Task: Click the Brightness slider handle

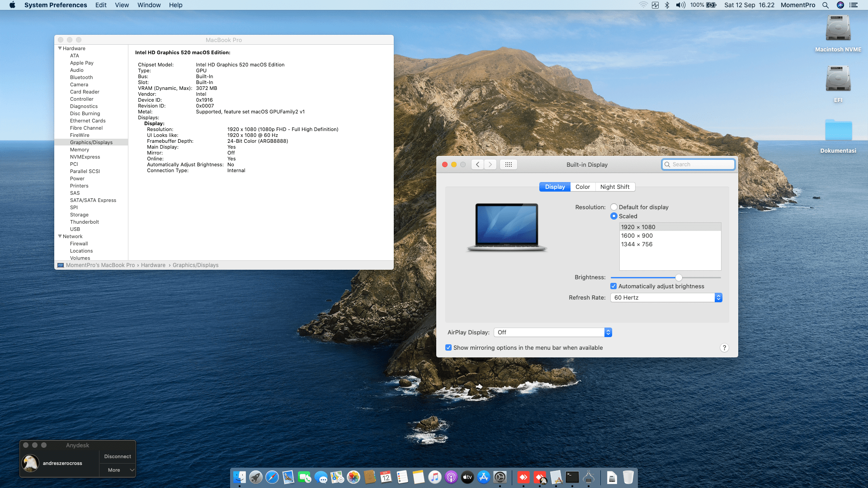Action: 679,277
